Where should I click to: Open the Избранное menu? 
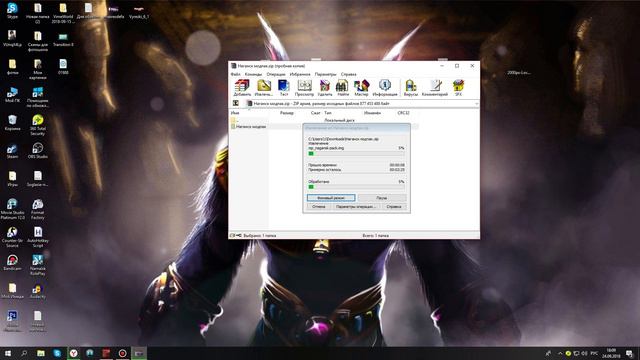pyautogui.click(x=300, y=74)
